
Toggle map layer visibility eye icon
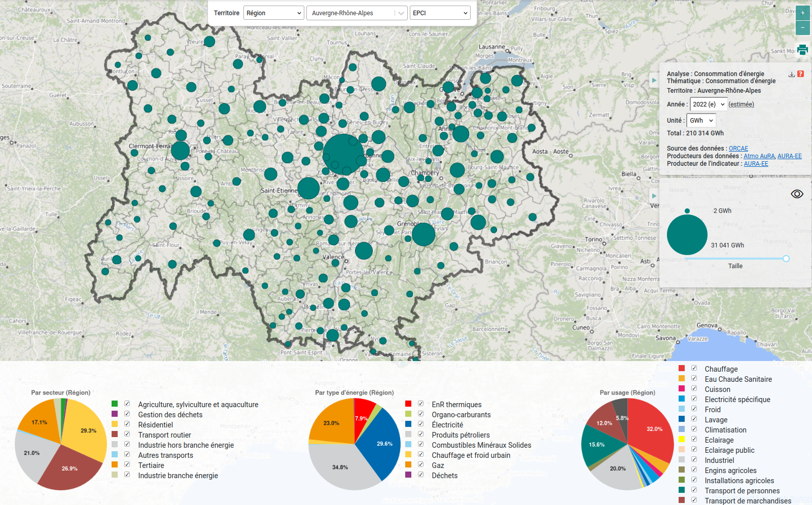coord(797,194)
